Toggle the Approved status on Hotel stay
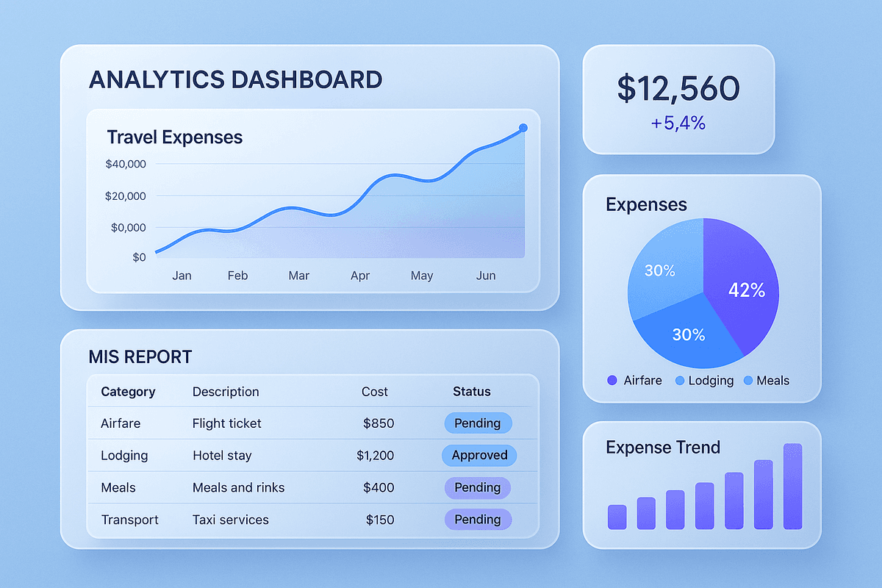Screen dimensions: 882x588 (479, 456)
